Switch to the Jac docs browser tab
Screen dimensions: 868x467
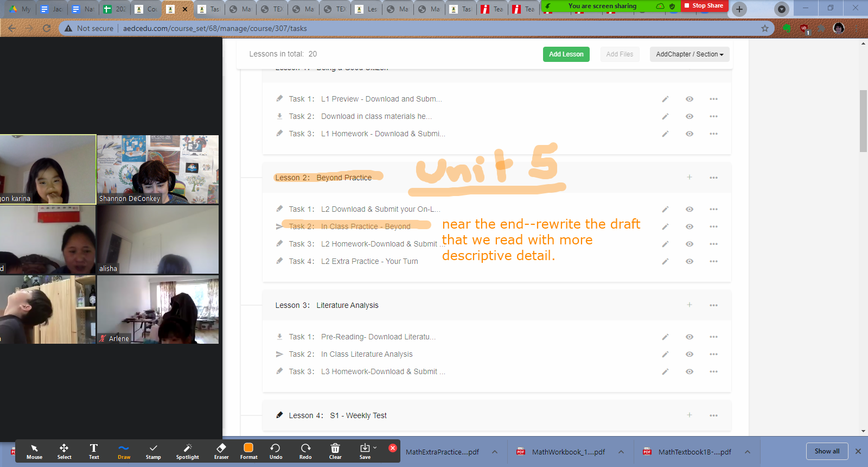tap(52, 9)
